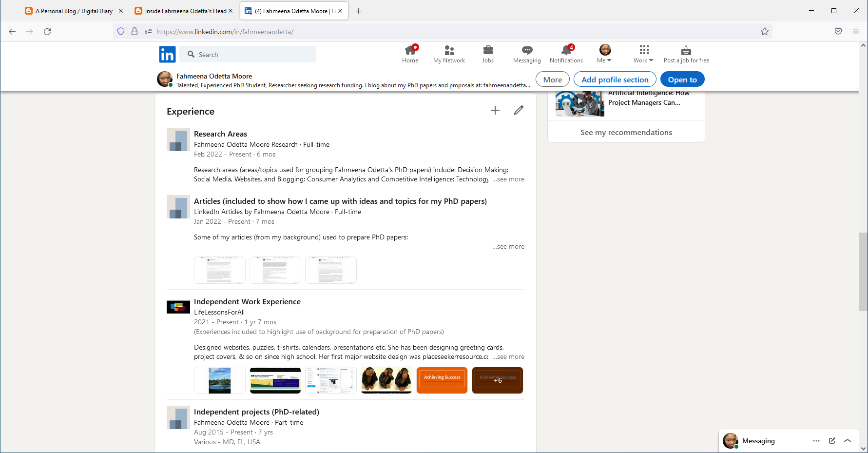This screenshot has height=453, width=868.
Task: Open the More profile options button
Action: (x=553, y=79)
